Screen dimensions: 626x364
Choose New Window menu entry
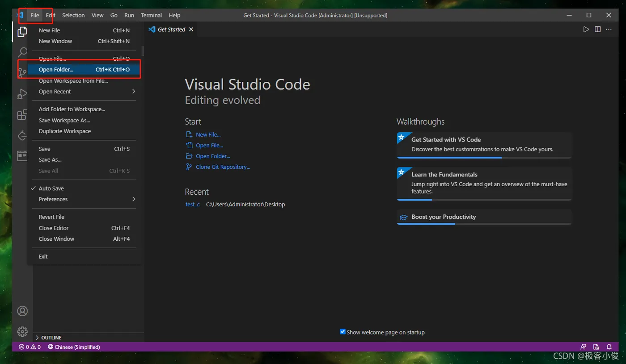[84, 41]
